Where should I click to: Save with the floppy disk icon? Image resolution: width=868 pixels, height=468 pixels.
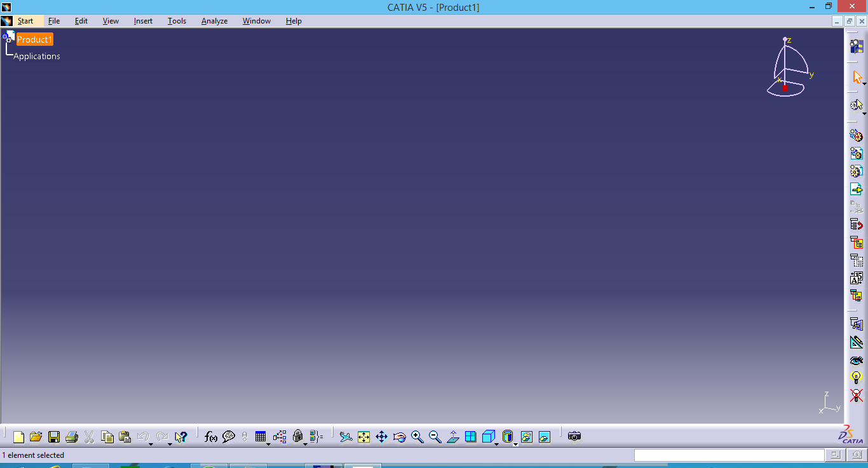pyautogui.click(x=54, y=437)
